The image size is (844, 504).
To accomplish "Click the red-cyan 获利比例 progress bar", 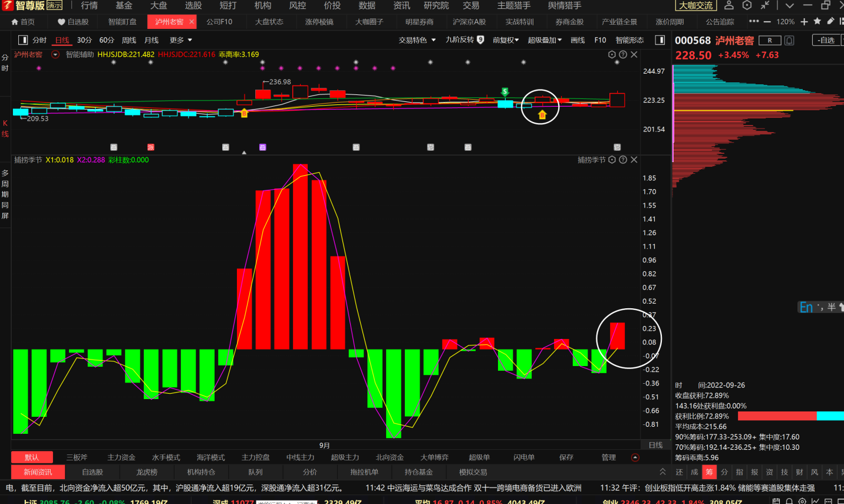I will [791, 416].
